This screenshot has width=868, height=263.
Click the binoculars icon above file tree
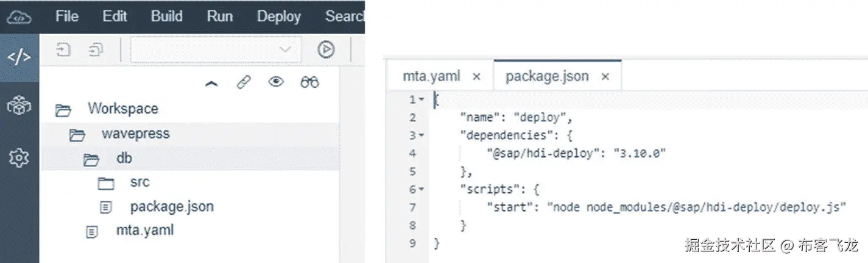(309, 82)
